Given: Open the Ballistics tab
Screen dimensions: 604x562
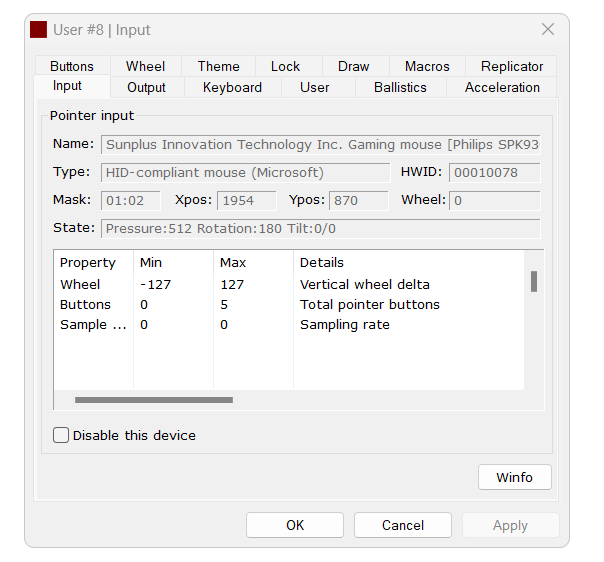Looking at the screenshot, I should [400, 88].
